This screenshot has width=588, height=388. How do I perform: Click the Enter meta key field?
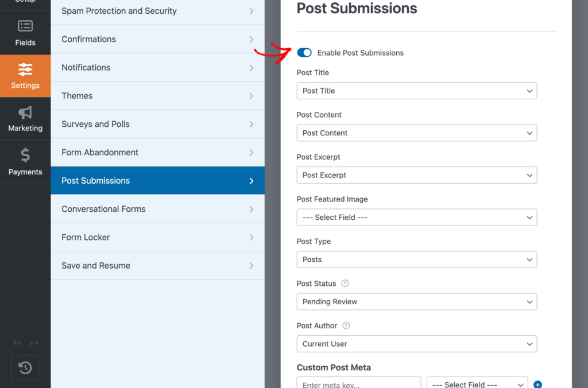click(359, 383)
